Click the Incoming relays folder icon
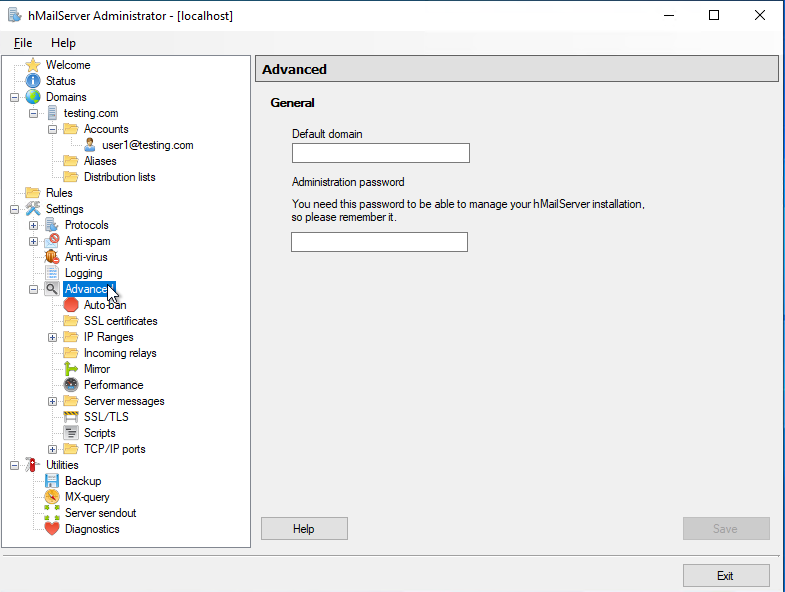This screenshot has width=785, height=592. [71, 353]
